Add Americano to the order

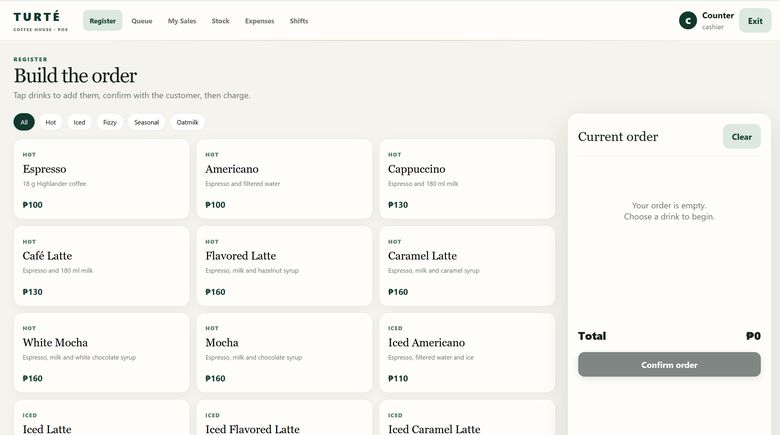pos(284,179)
